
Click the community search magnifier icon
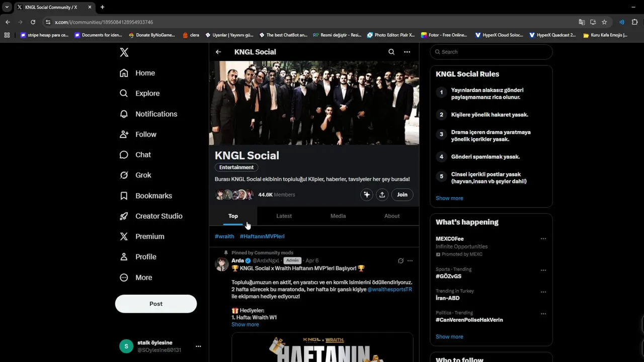tap(391, 52)
